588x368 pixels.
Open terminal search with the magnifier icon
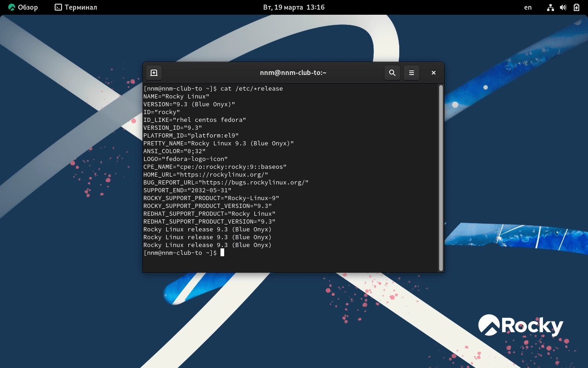click(392, 73)
